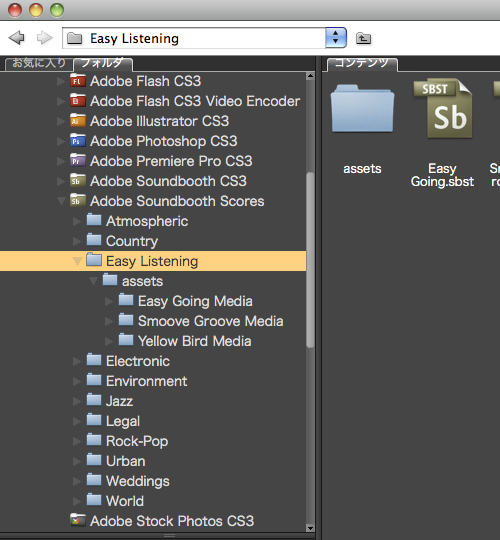This screenshot has height=540, width=500.
Task: Select the Urban tree row text
Action: pyautogui.click(x=126, y=461)
